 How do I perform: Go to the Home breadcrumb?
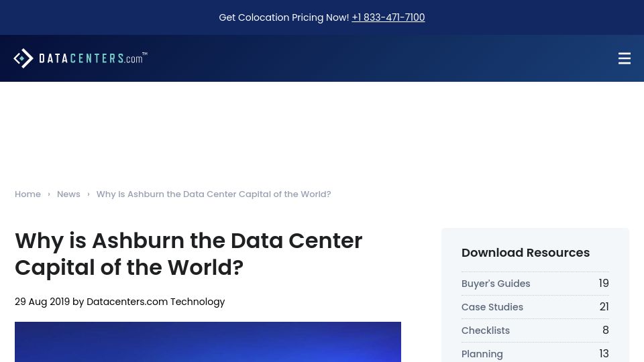28,194
